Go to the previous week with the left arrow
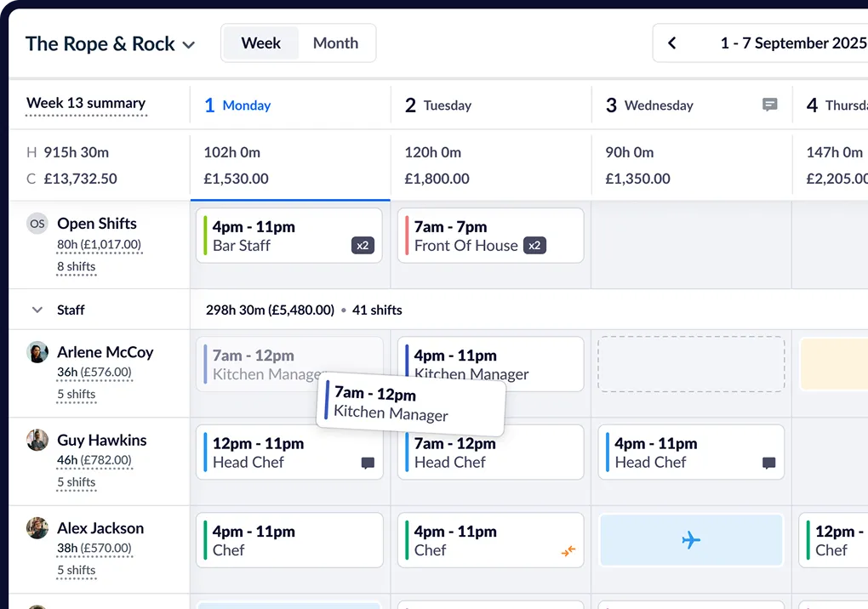Viewport: 868px width, 609px height. [x=671, y=43]
